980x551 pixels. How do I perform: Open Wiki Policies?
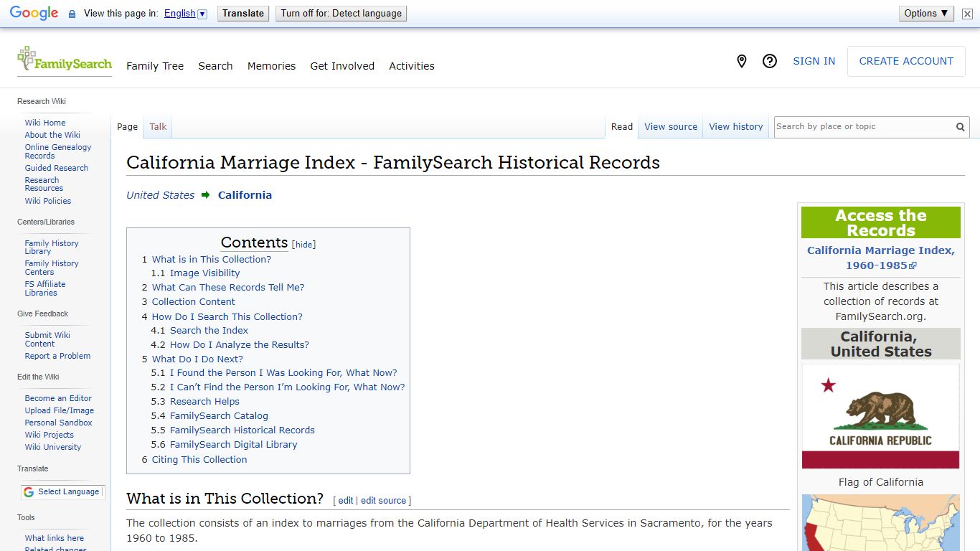click(48, 201)
